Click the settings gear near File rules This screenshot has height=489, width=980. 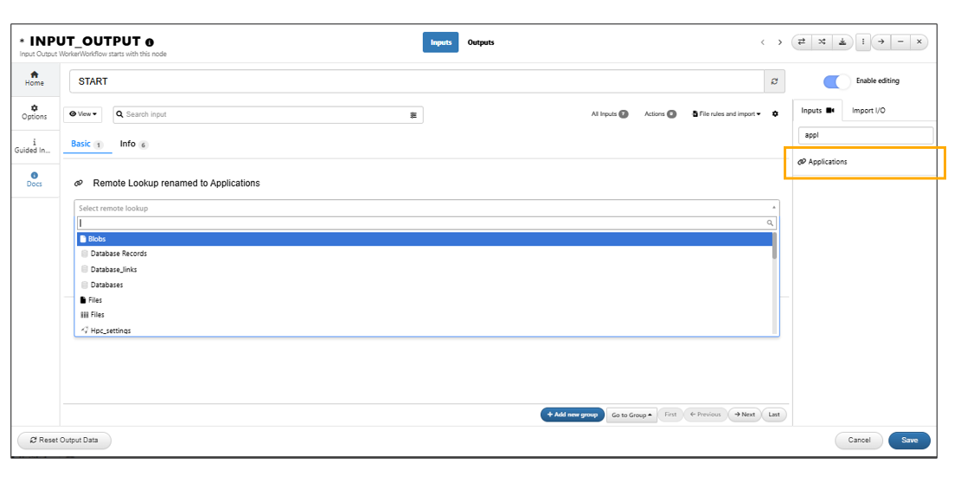775,114
